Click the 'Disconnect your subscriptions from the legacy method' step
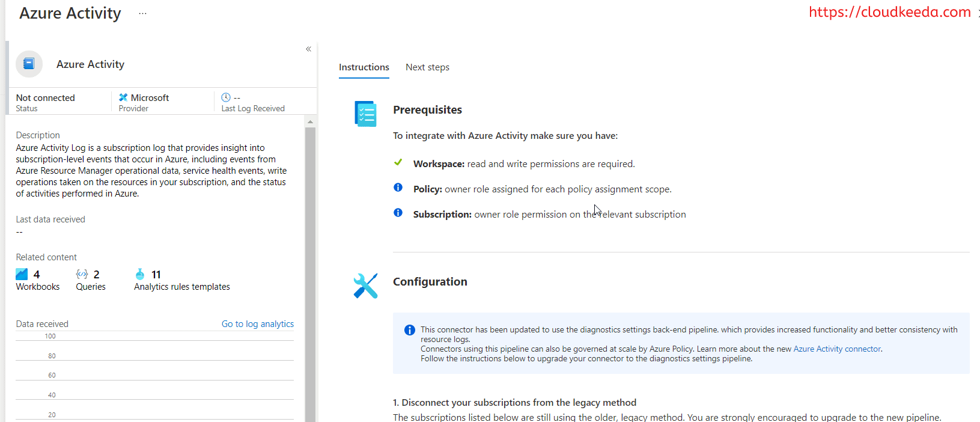 click(514, 403)
